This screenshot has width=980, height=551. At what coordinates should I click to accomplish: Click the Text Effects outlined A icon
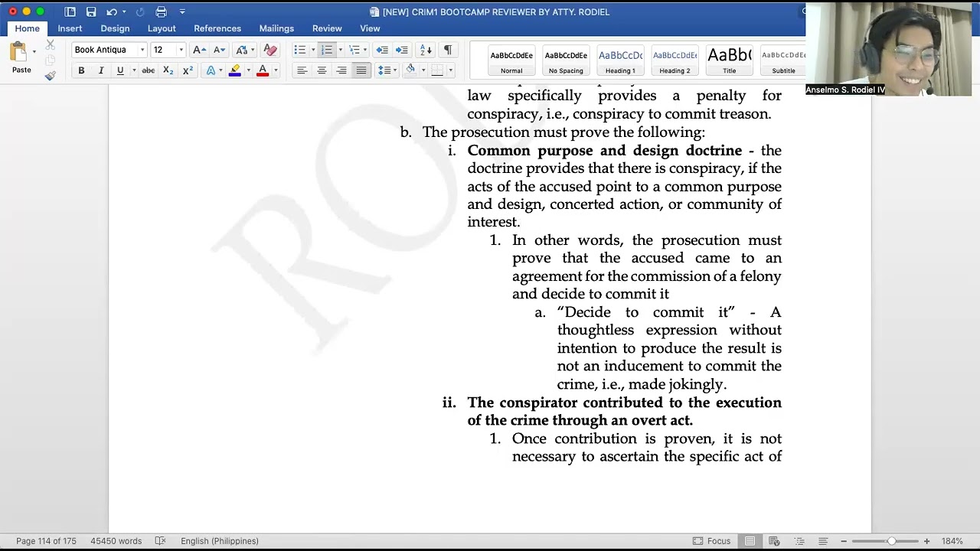pos(211,70)
